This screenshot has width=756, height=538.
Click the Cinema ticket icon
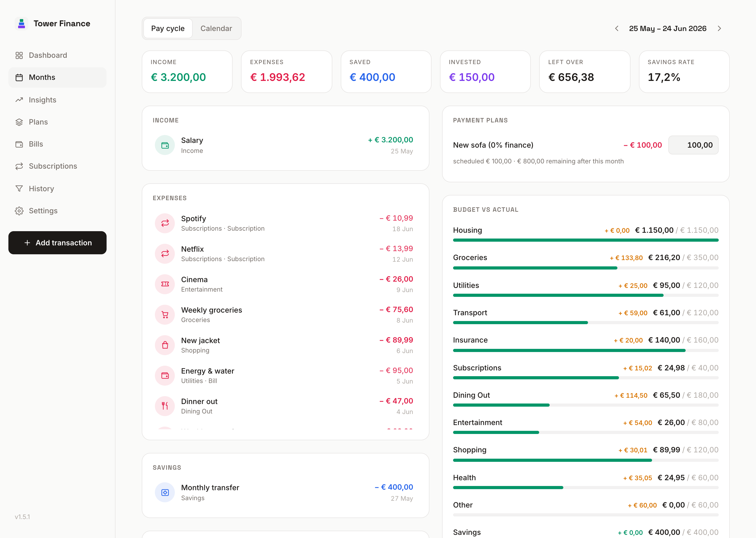click(165, 284)
